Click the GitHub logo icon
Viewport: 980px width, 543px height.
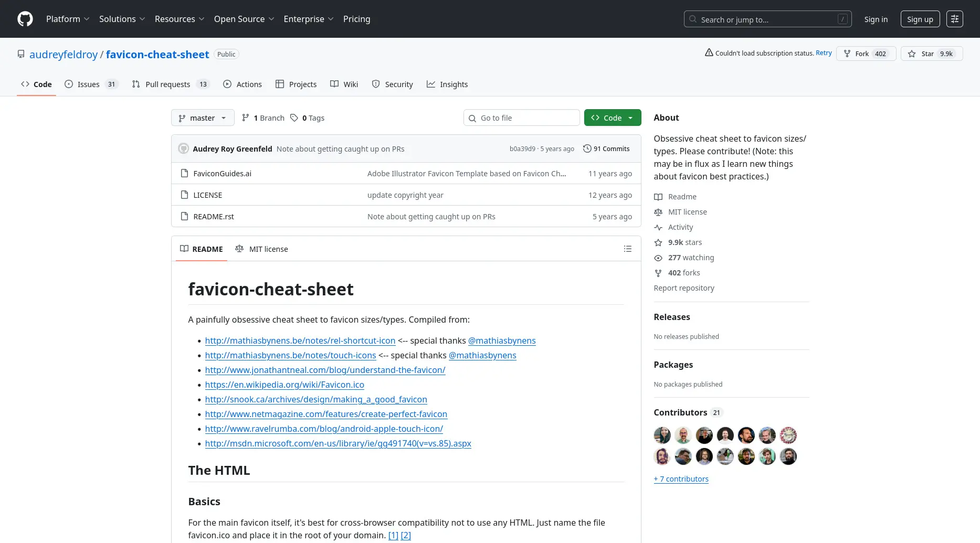click(25, 19)
